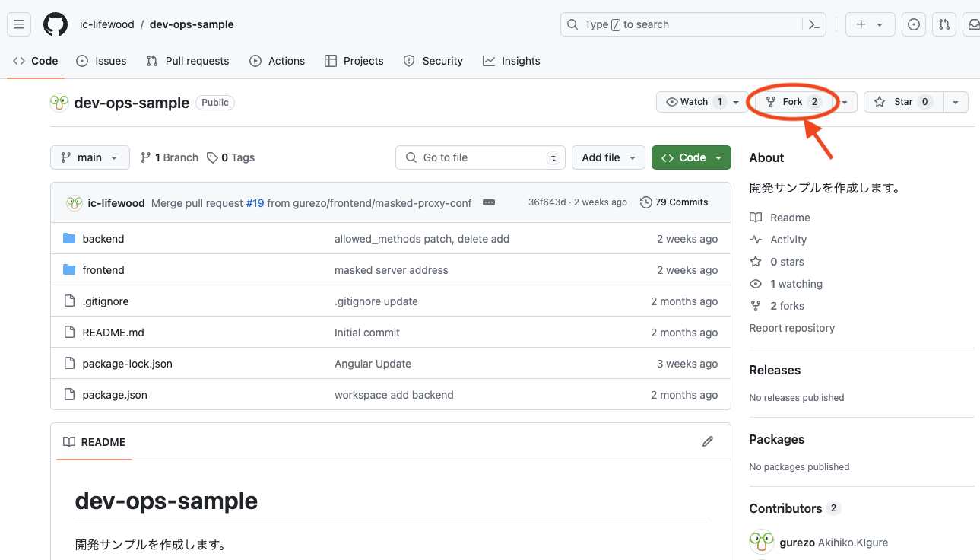Open the Watch notifications dropdown

click(x=703, y=102)
